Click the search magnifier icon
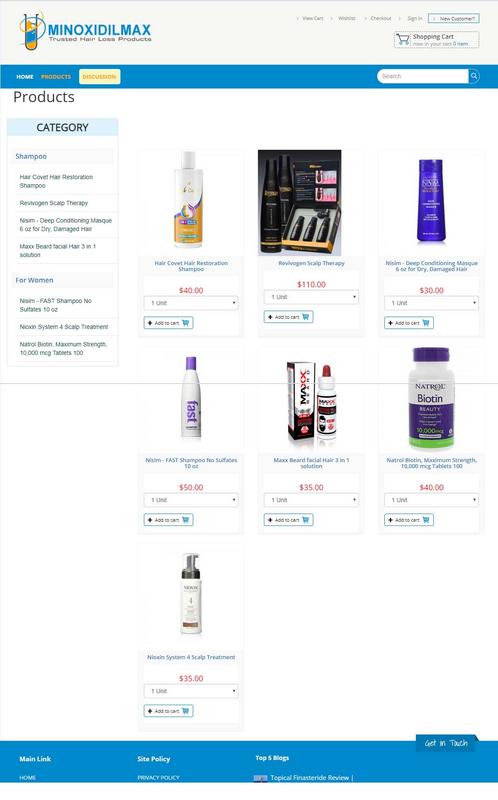 (474, 76)
